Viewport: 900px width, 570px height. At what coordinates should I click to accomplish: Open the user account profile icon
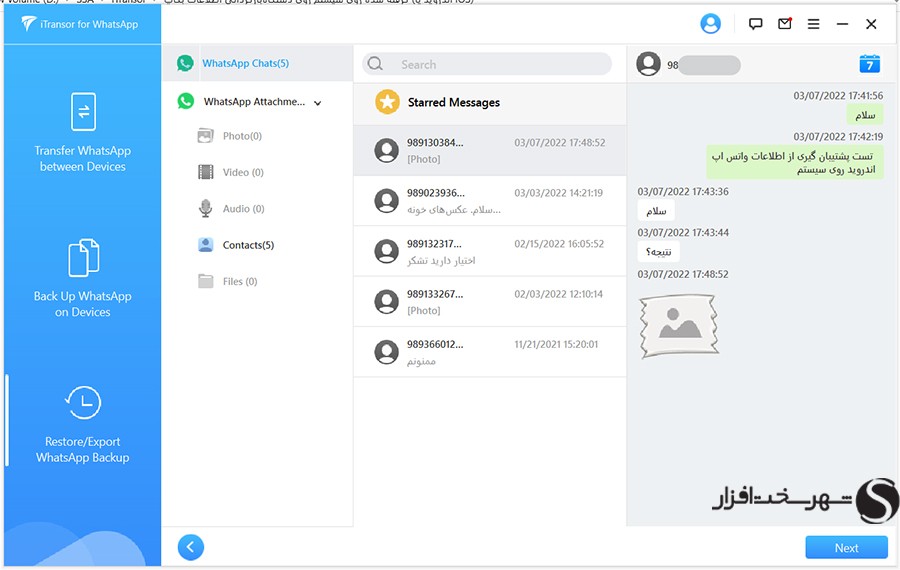click(x=710, y=24)
